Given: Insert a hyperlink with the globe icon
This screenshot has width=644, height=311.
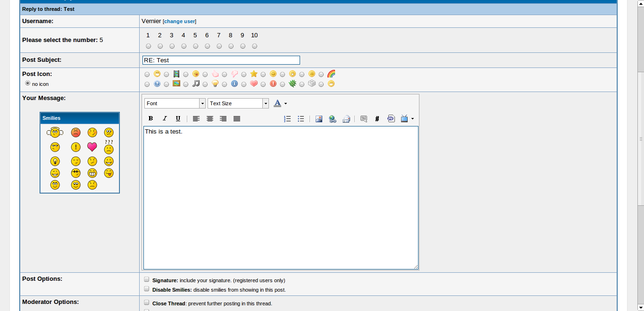Looking at the screenshot, I should [333, 119].
